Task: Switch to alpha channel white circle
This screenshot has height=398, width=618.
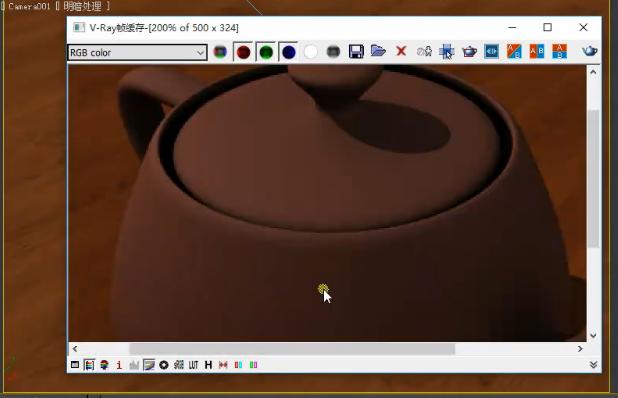Action: click(x=311, y=52)
